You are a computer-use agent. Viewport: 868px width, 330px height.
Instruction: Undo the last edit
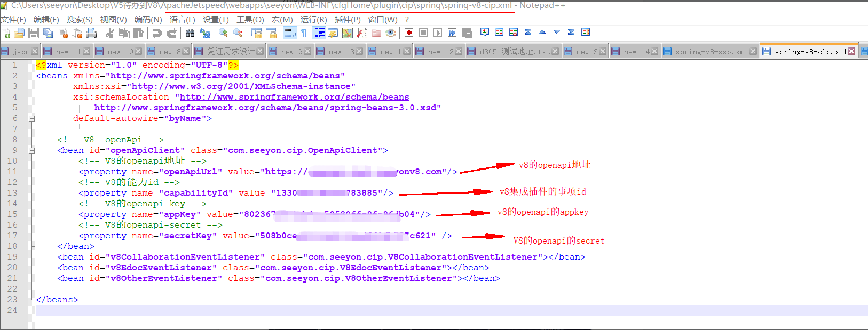tap(157, 33)
